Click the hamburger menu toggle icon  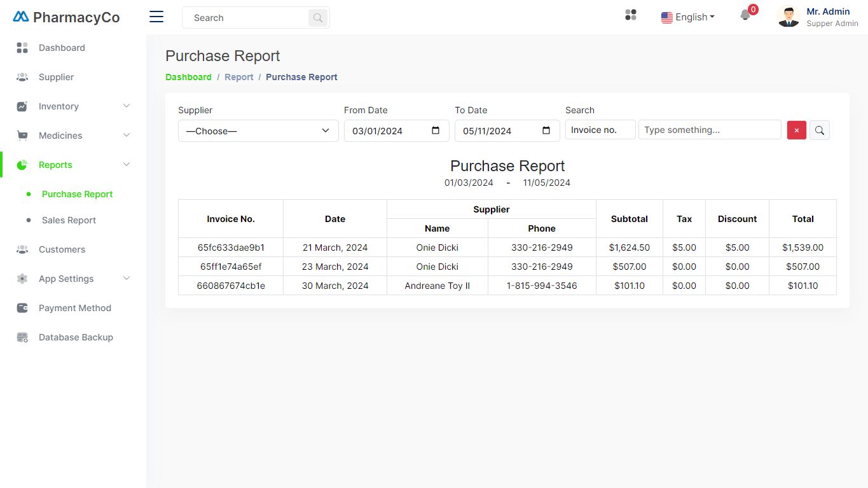point(156,17)
